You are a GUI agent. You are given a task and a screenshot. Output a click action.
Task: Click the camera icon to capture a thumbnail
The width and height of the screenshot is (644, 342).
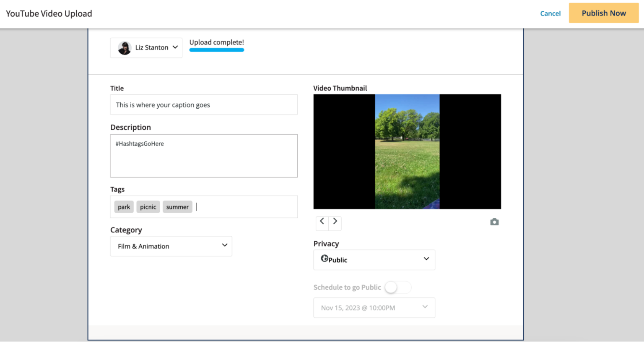[494, 222]
